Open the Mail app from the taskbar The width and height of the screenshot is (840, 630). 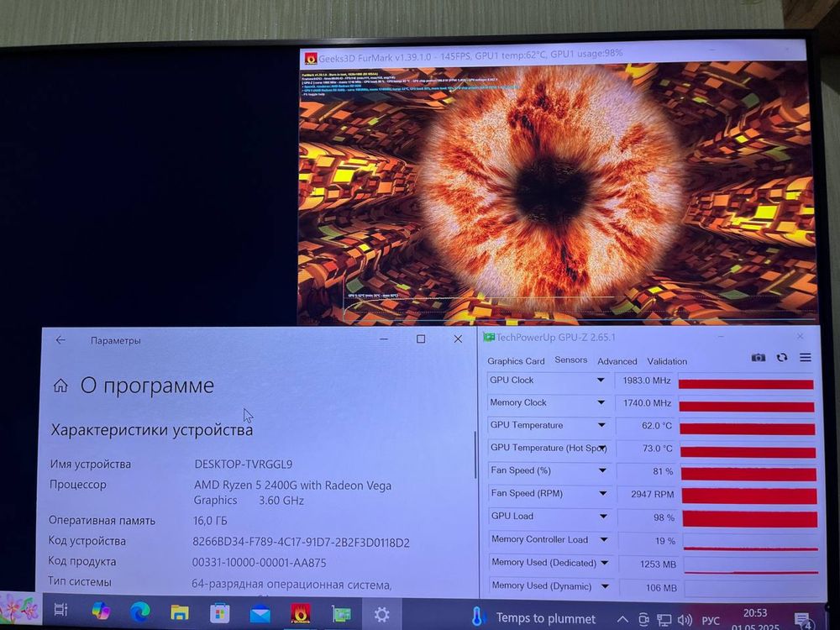coord(260,614)
